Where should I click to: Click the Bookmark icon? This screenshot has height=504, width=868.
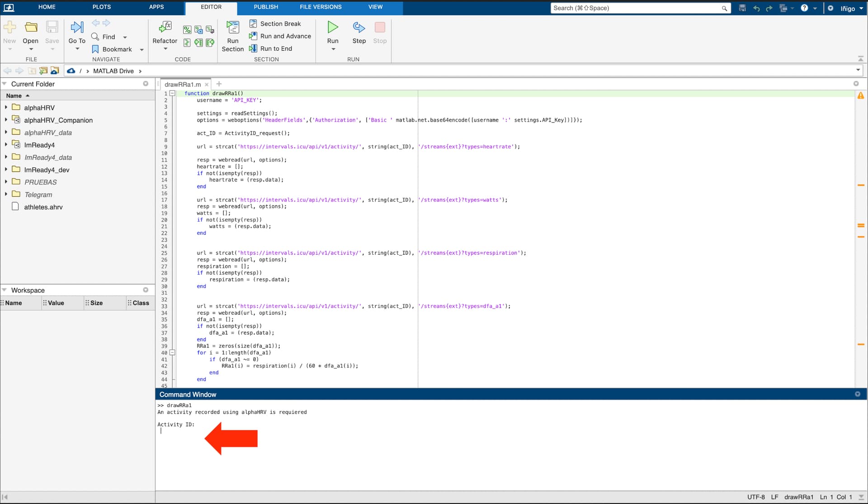click(x=95, y=49)
